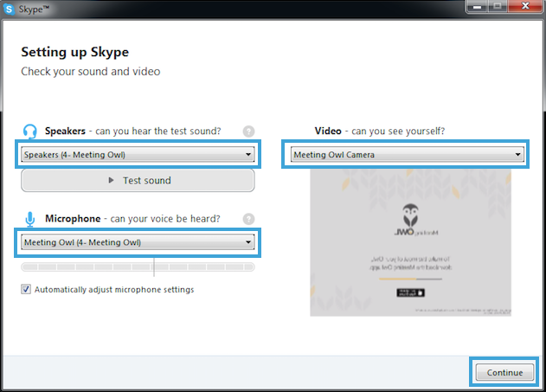Click 'Automatically adjust microphone settings' label text
Screen dimensions: 546x392
[x=114, y=290]
